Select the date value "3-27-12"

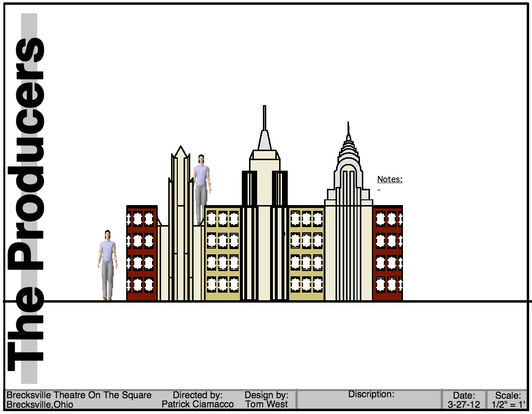click(x=464, y=404)
